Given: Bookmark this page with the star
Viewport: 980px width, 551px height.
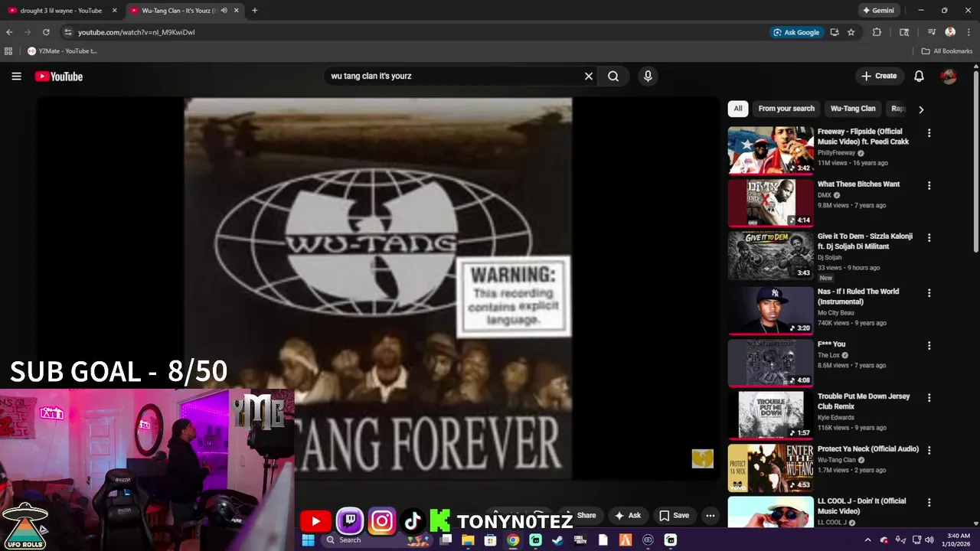Looking at the screenshot, I should [x=851, y=32].
